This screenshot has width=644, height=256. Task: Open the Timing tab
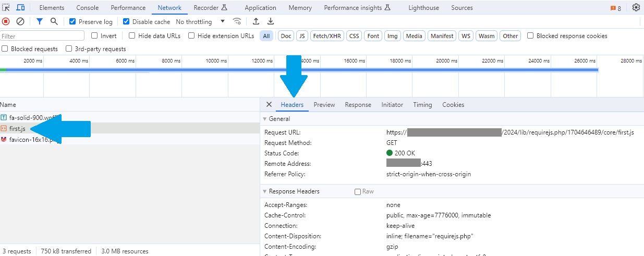coord(422,105)
